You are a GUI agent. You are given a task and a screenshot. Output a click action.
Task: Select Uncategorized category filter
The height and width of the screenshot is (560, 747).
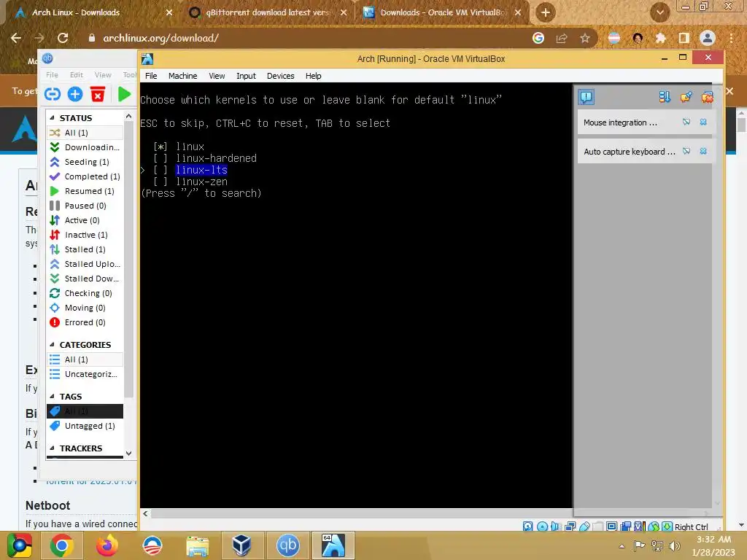[85, 374]
